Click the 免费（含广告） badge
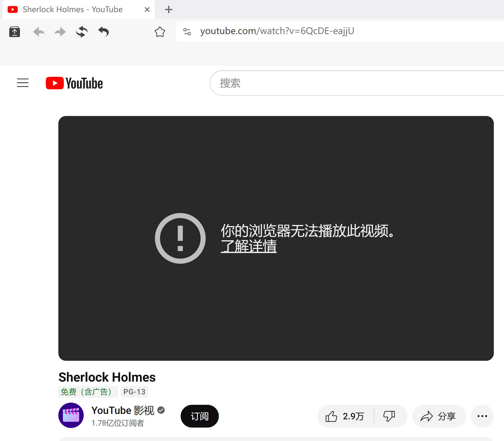This screenshot has height=441, width=504. point(88,392)
